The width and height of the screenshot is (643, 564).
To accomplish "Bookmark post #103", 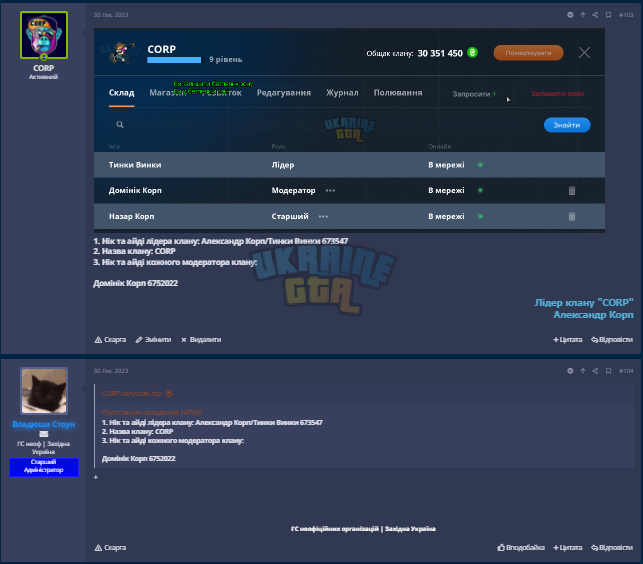I will click(609, 15).
